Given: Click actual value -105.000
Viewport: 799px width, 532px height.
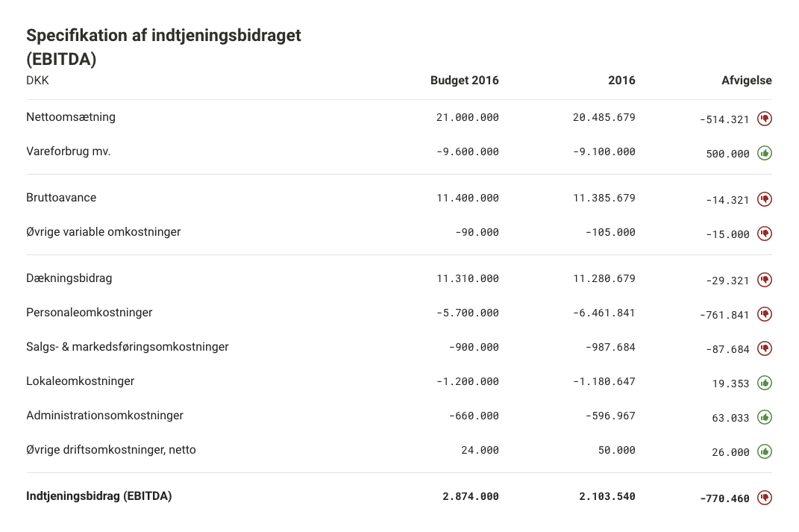Looking at the screenshot, I should (x=610, y=232).
